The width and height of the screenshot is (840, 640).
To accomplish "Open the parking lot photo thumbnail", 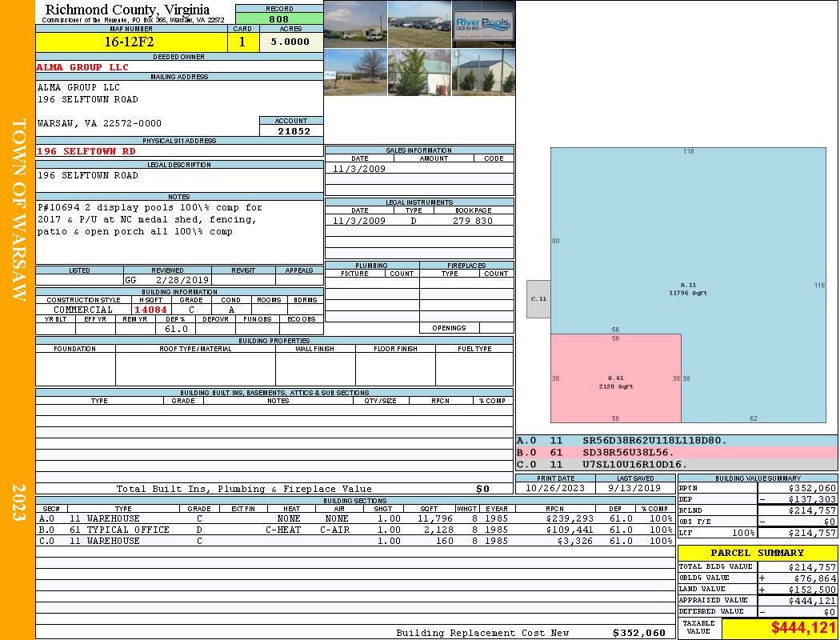I will point(419,24).
